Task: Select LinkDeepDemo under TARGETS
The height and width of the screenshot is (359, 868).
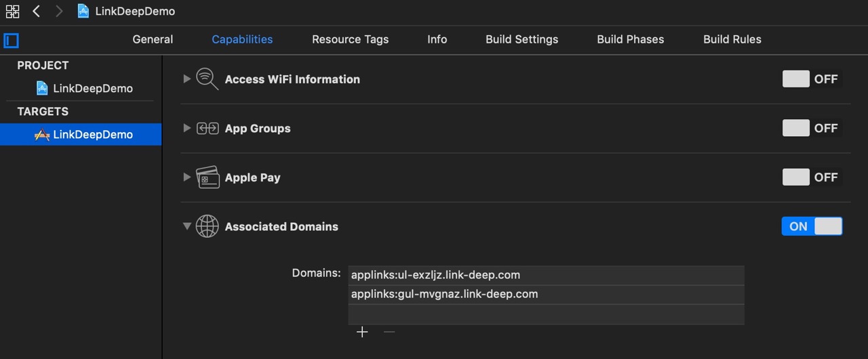Action: (81, 134)
